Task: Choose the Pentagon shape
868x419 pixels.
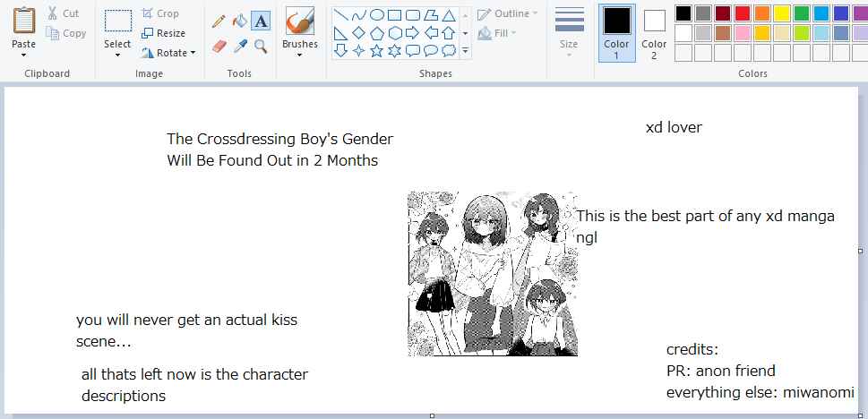Action: coord(376,33)
